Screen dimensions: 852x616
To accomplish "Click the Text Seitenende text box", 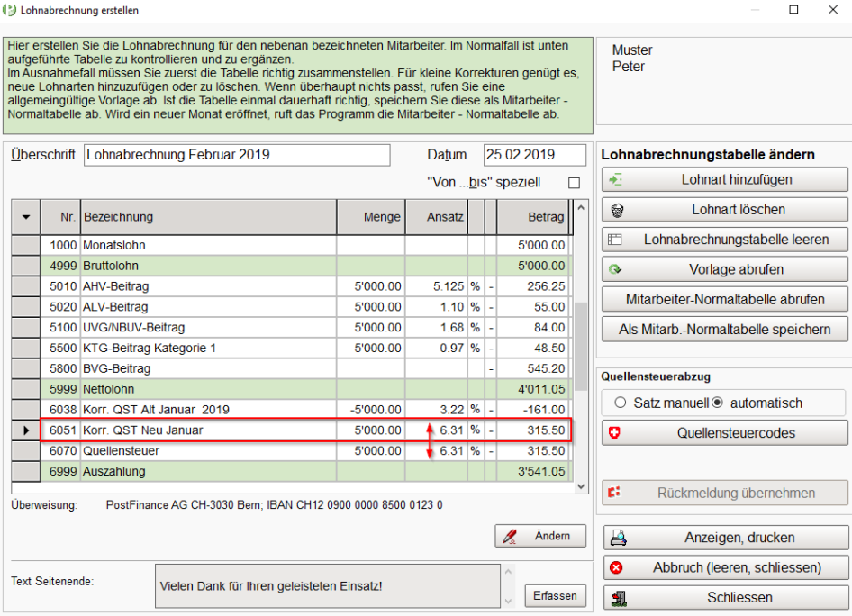I will (328, 586).
